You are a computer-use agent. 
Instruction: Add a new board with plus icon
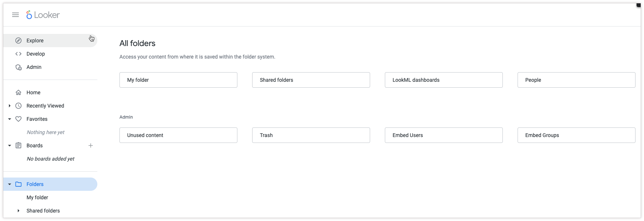click(91, 145)
